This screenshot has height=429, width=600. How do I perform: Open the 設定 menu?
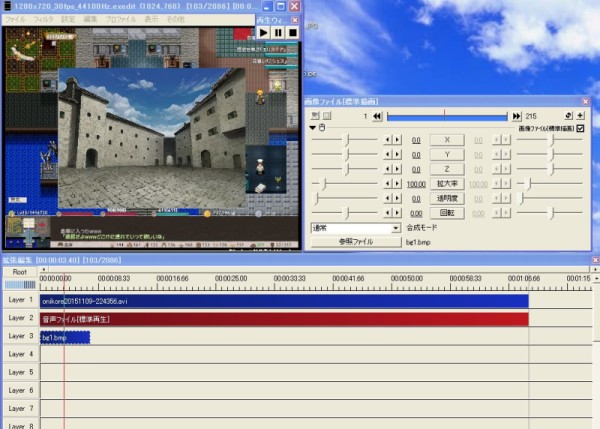point(68,19)
